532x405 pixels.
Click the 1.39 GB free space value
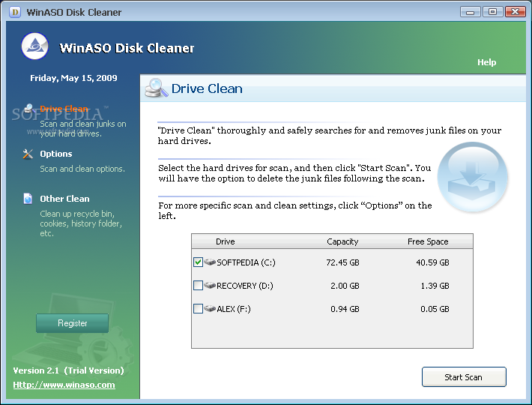(435, 286)
